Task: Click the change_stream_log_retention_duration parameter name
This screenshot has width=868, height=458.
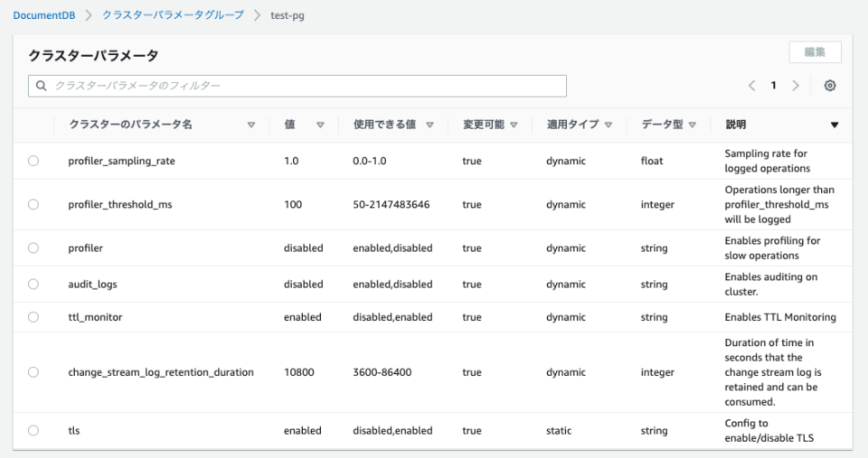Action: point(161,372)
